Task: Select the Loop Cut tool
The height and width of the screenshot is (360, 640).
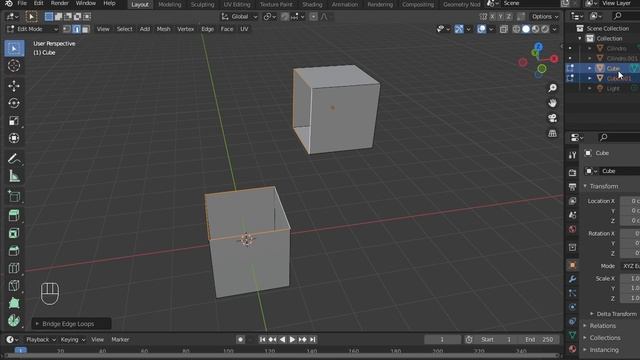Action: click(x=14, y=268)
